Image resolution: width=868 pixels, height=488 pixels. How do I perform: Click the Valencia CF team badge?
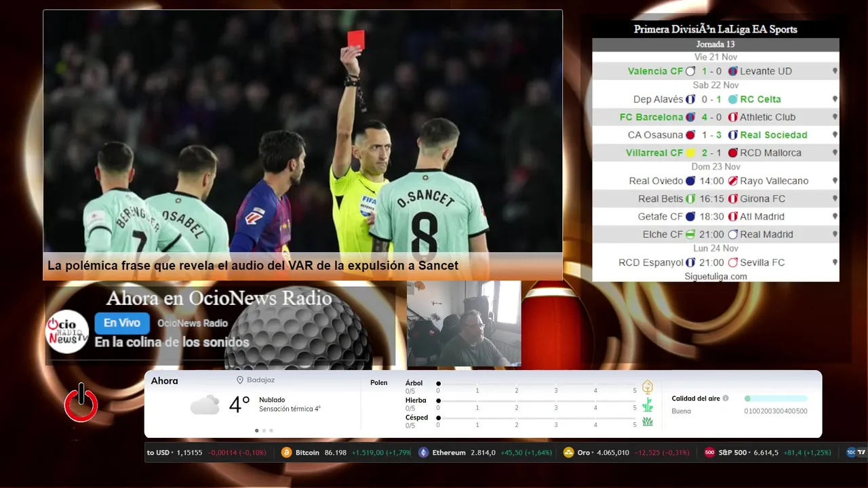point(690,71)
